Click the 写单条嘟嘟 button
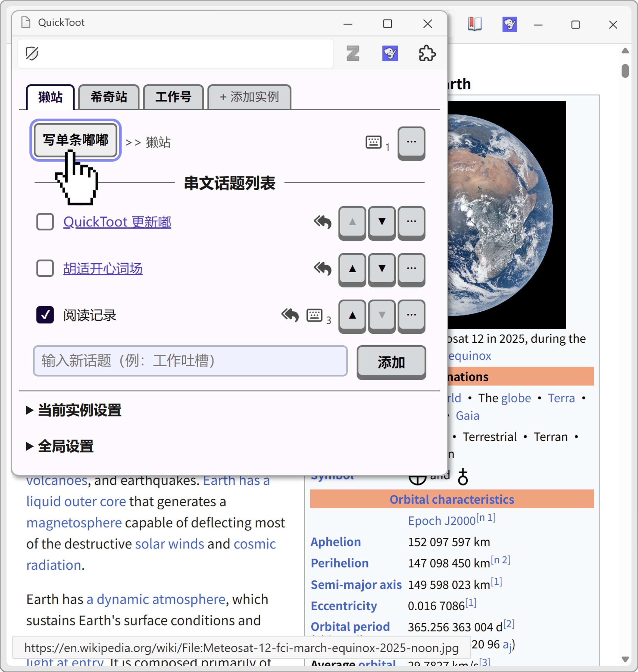Viewport: 638px width, 672px height. [x=76, y=140]
